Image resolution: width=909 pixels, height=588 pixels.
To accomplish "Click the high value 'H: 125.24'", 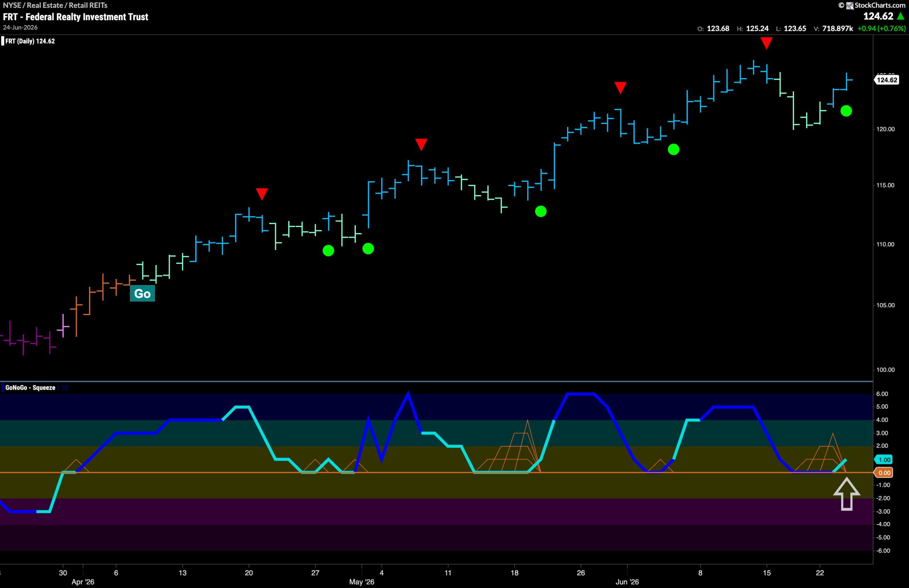I will (752, 29).
